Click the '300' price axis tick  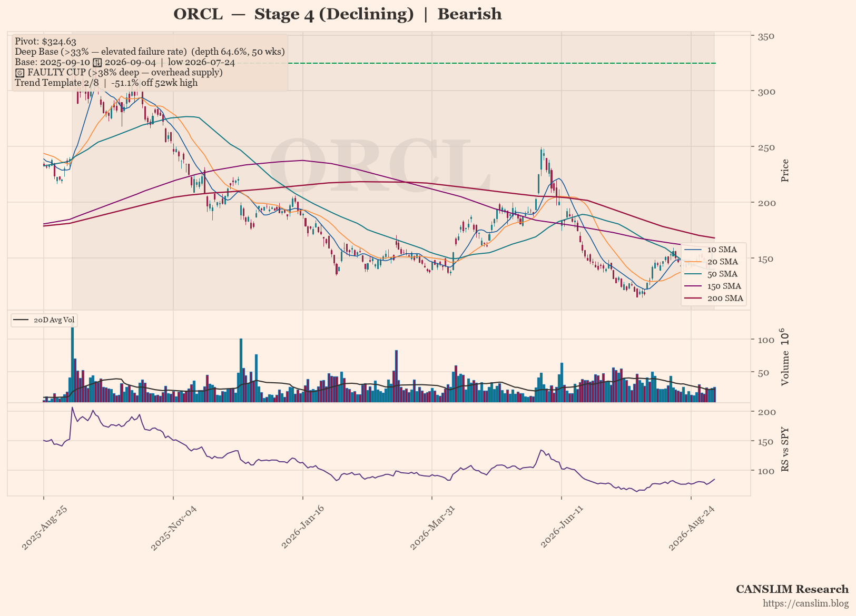point(766,92)
